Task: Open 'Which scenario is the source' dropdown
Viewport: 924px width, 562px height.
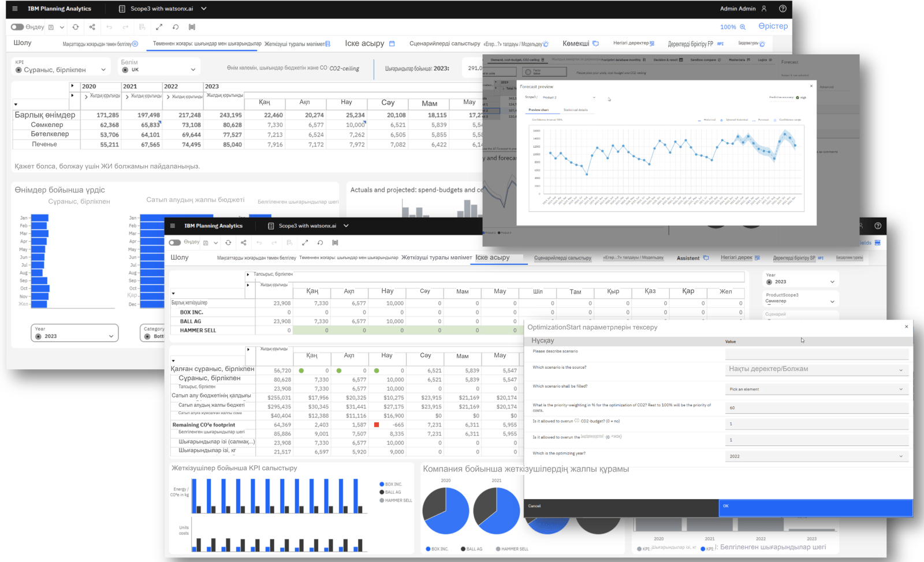Action: [x=817, y=369]
